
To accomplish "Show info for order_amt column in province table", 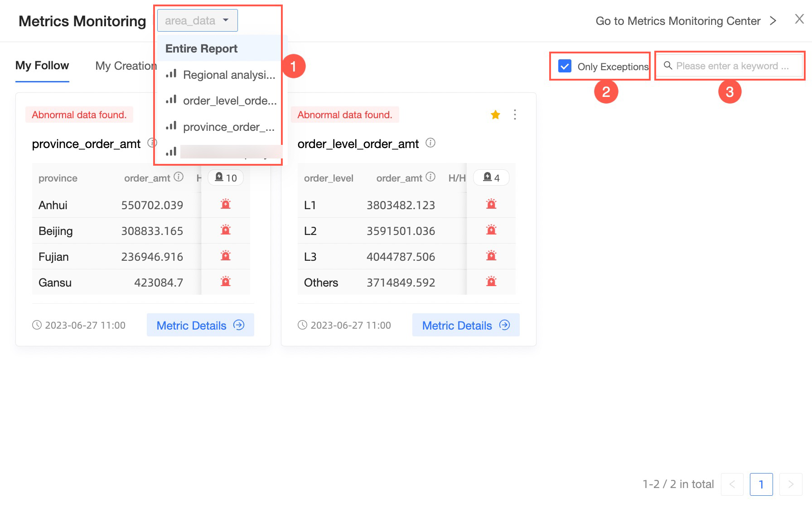I will click(179, 177).
